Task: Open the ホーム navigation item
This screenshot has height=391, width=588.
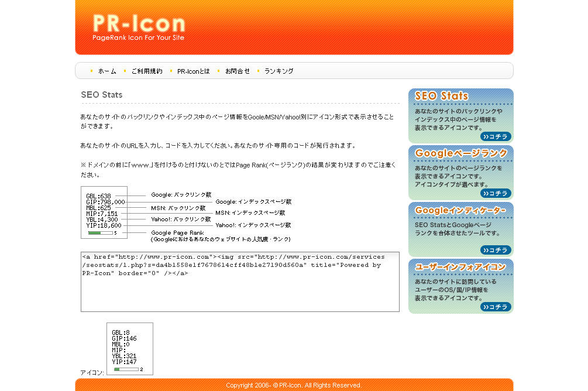Action: [107, 71]
